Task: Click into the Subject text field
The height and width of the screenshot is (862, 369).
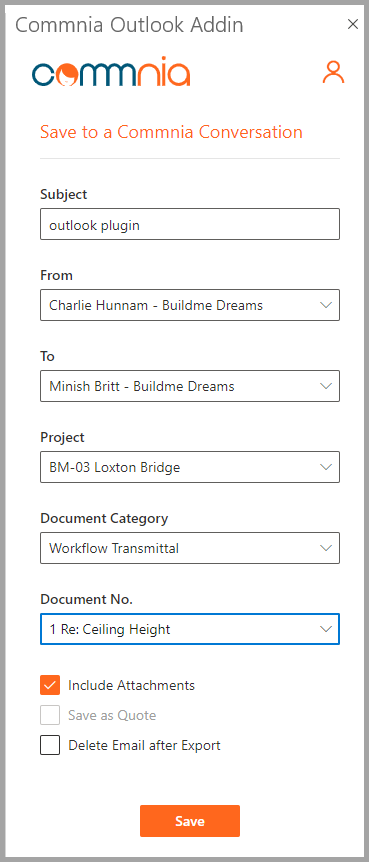Action: click(190, 224)
